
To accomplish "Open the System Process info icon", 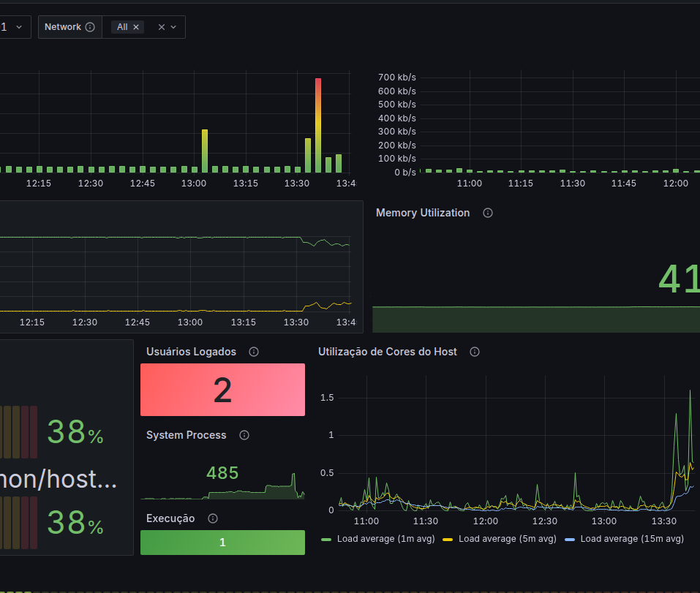I will [x=244, y=435].
